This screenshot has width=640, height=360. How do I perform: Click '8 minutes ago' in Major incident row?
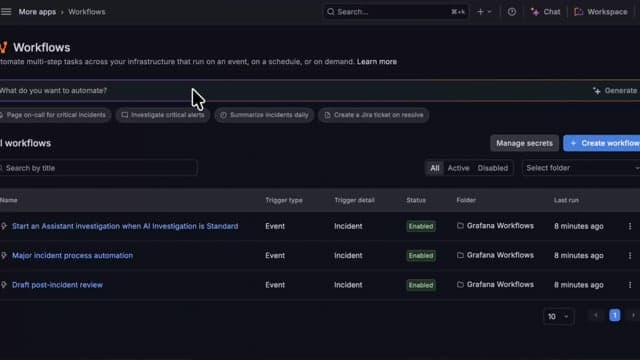pyautogui.click(x=578, y=256)
